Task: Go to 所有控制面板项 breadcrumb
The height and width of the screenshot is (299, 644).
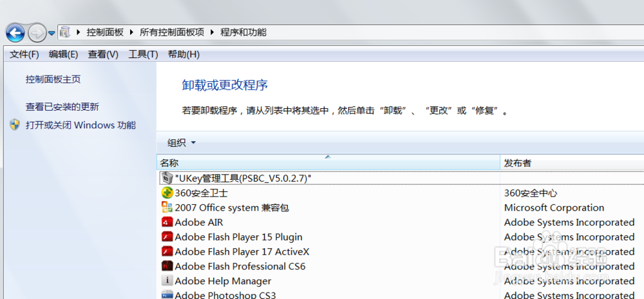Action: [172, 32]
